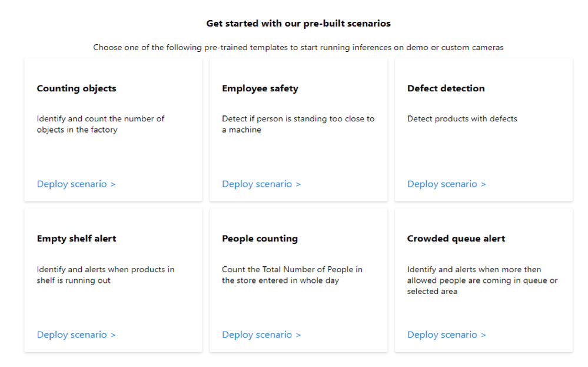Click the Defect detection card title

coord(446,88)
